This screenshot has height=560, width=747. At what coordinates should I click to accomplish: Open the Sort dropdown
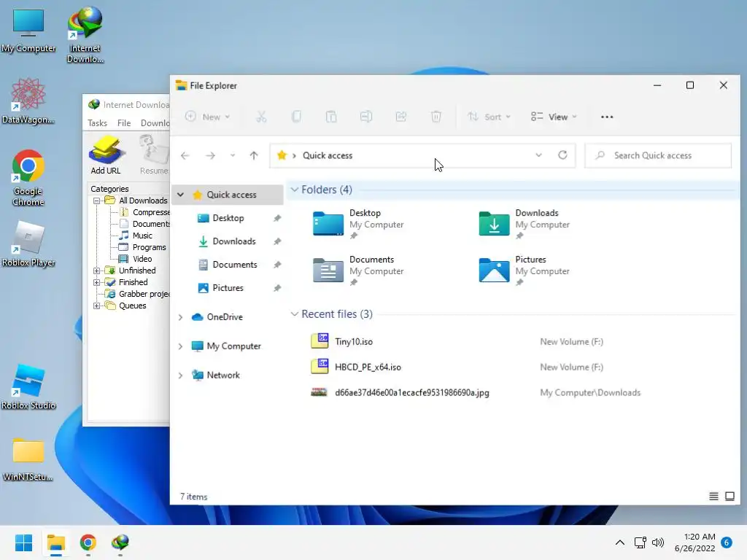coord(489,117)
